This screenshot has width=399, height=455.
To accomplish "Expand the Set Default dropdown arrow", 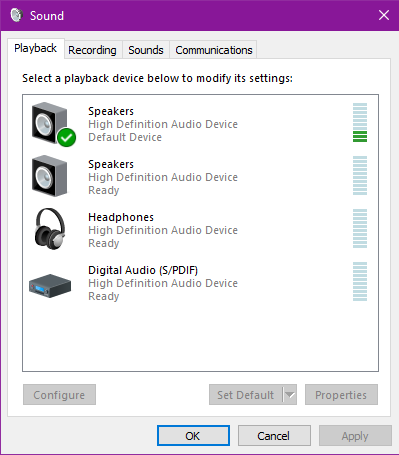I will tap(290, 395).
